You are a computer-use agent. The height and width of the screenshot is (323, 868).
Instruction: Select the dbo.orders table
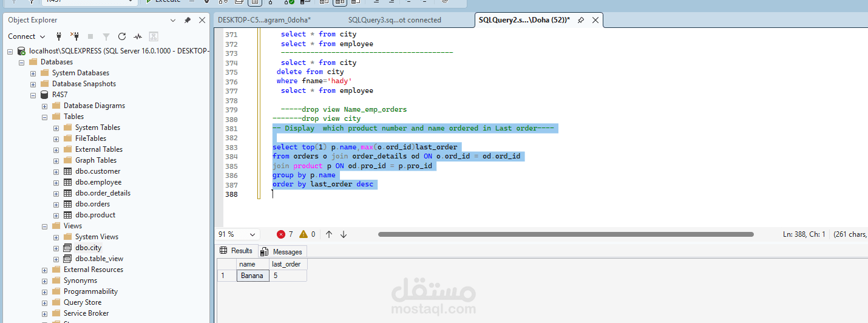[x=92, y=204]
